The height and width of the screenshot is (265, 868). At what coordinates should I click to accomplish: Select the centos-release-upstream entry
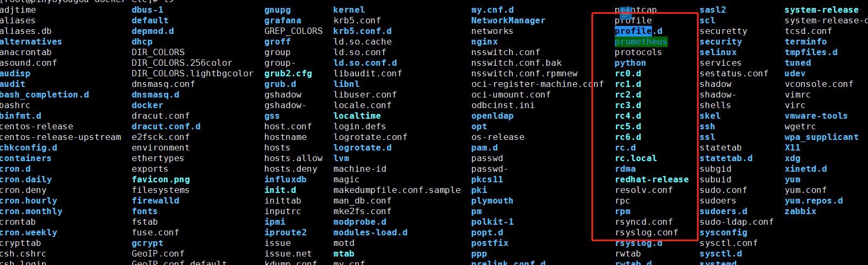coord(61,137)
